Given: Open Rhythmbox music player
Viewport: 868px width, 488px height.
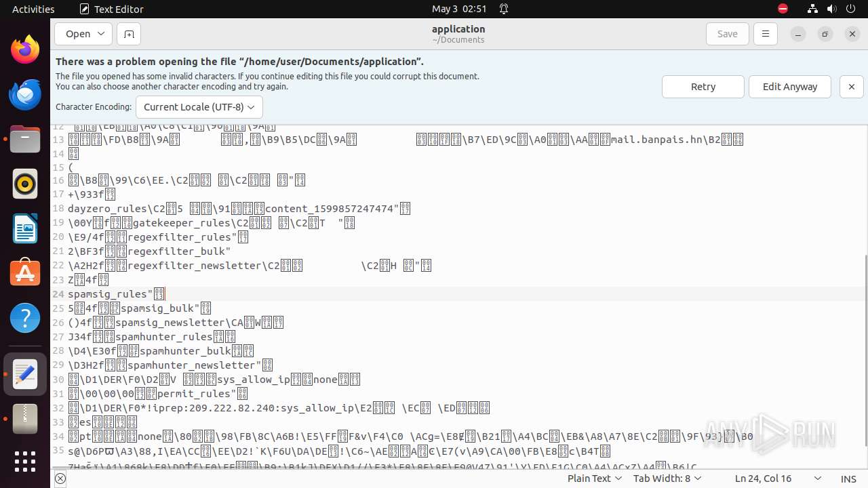Looking at the screenshot, I should (x=25, y=184).
